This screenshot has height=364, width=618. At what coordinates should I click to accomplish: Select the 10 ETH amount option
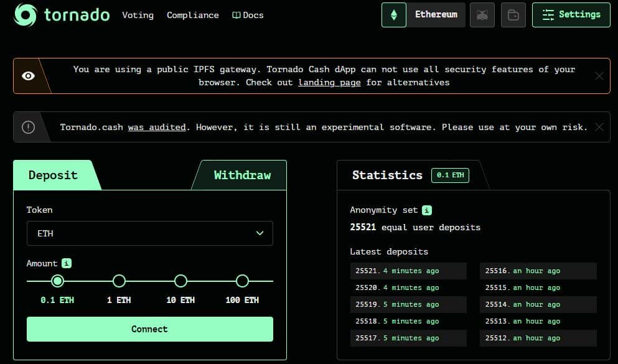pyautogui.click(x=180, y=281)
